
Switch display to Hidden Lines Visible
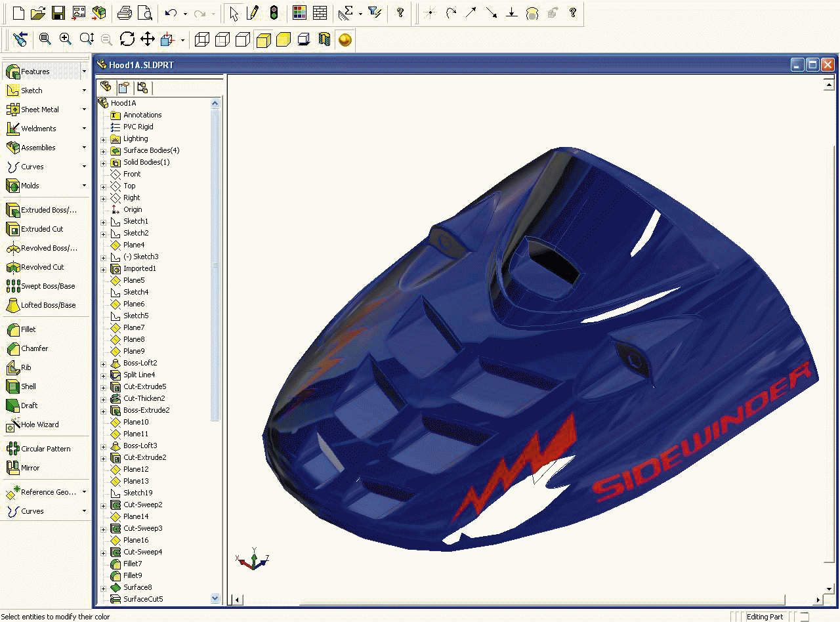click(x=222, y=40)
